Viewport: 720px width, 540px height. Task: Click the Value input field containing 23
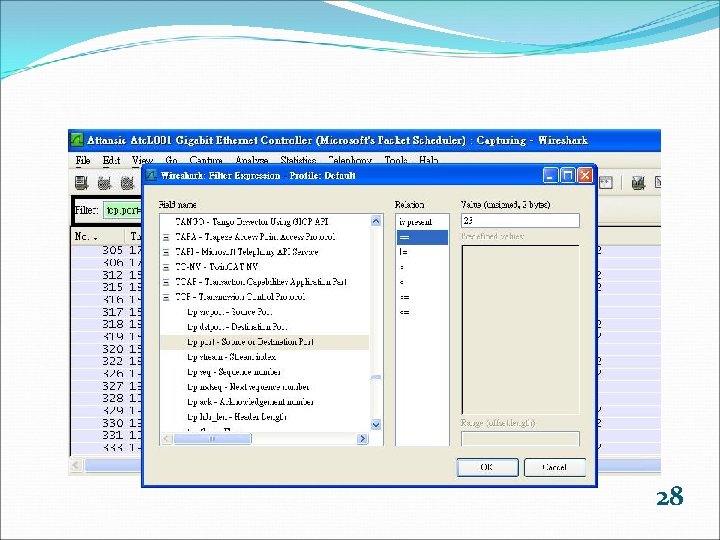[x=520, y=220]
